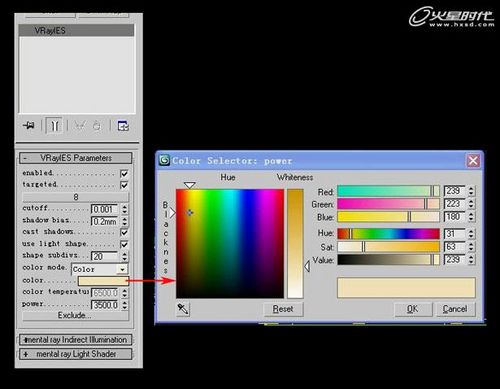Click shape subdivs spinner arrows
500x389 pixels.
[x=124, y=256]
